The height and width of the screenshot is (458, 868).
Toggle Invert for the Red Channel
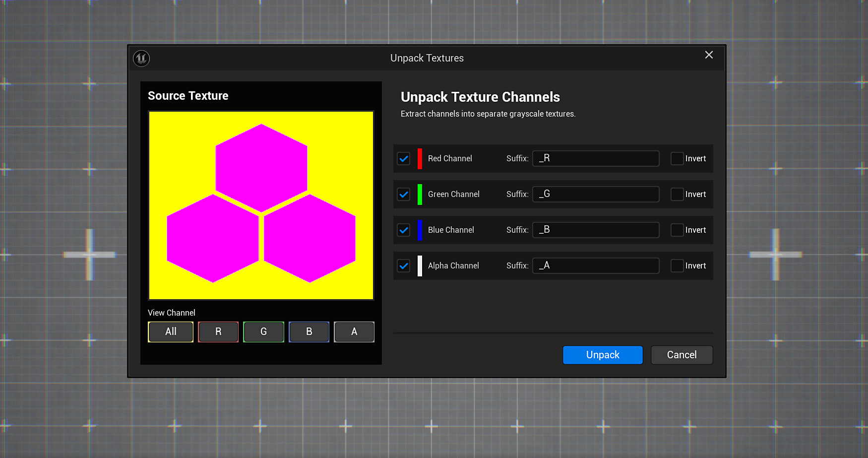(677, 158)
